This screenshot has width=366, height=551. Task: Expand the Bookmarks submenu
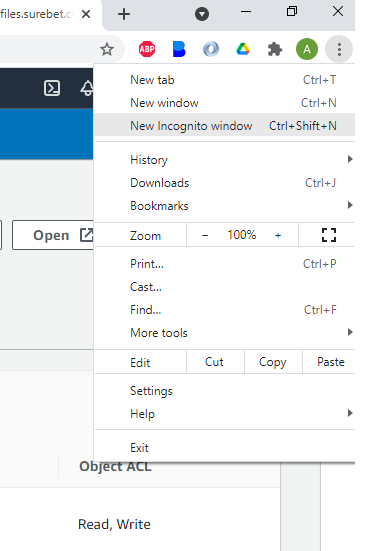225,206
